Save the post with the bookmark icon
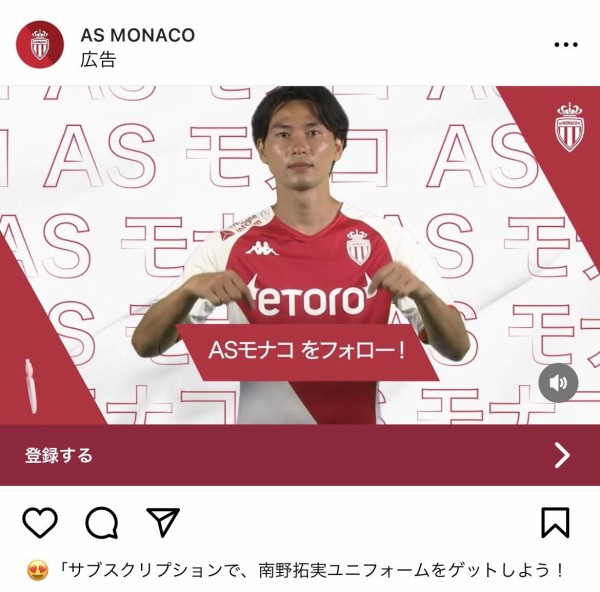The width and height of the screenshot is (600, 592). click(x=555, y=523)
